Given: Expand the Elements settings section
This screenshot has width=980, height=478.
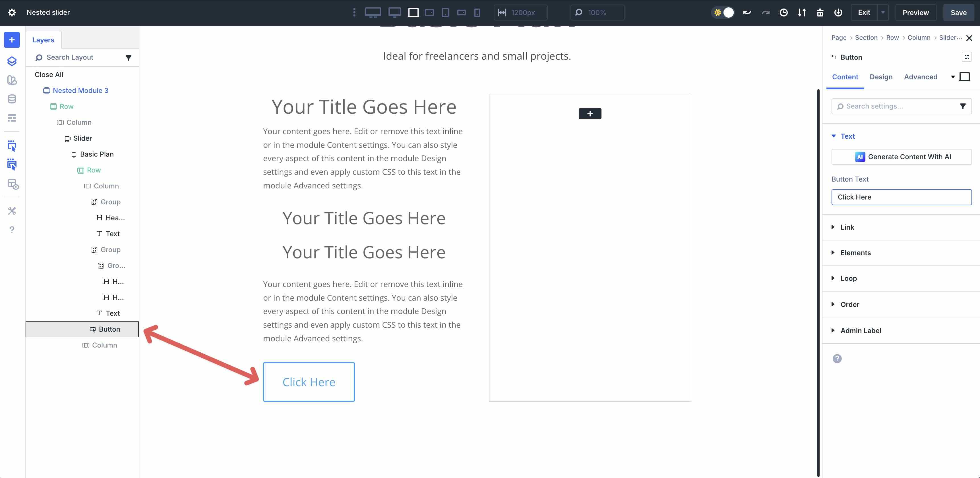Looking at the screenshot, I should pyautogui.click(x=856, y=253).
